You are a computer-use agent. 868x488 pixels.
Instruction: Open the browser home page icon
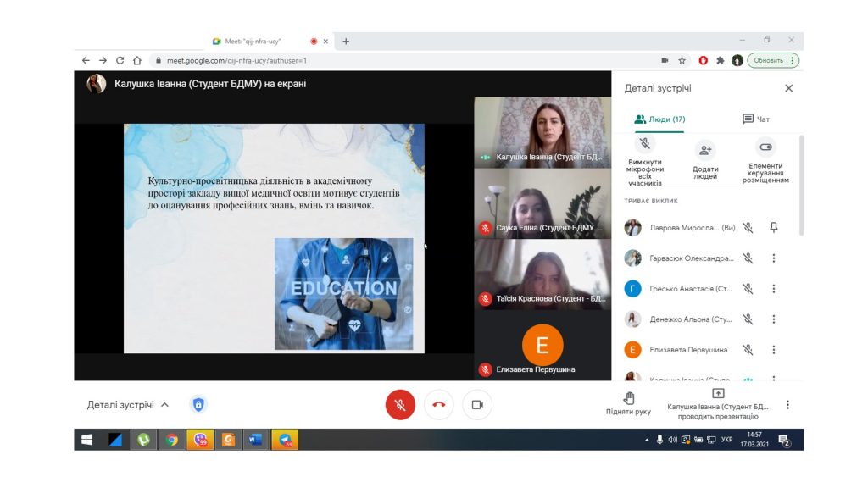coord(137,60)
